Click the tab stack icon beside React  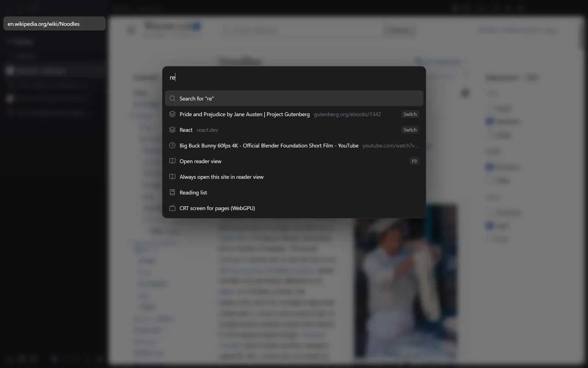point(172,130)
